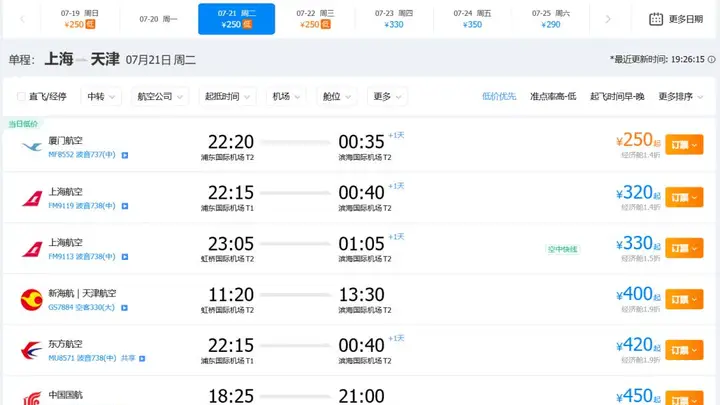Screen dimensions: 720x405
Task: Click the 最近更新时间 19:26:15 text
Action: [657, 59]
